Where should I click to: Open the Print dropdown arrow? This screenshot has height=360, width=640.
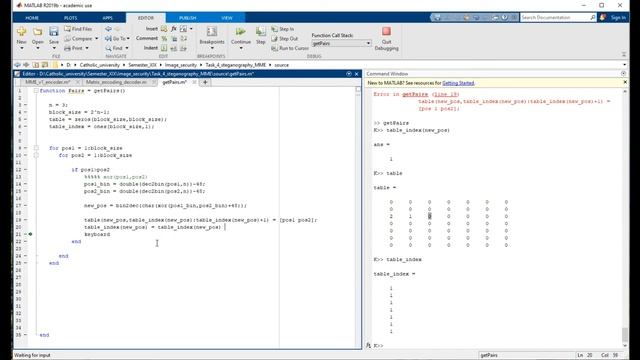(87, 48)
